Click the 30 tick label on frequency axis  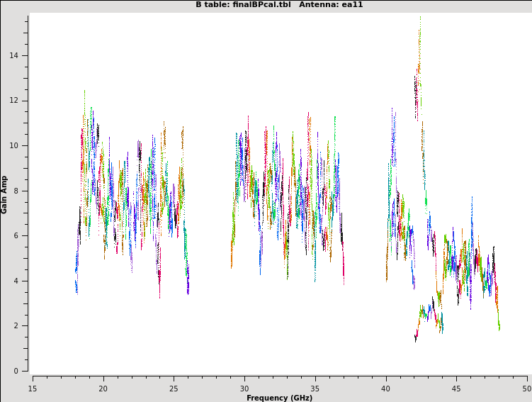click(244, 388)
